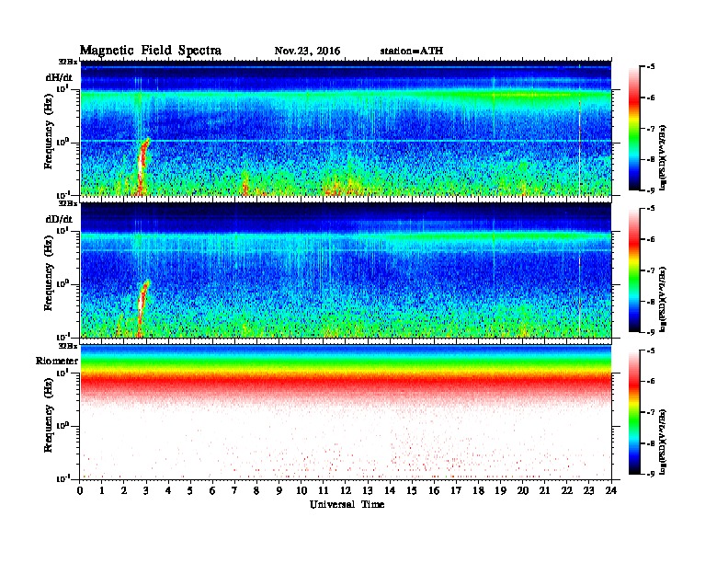Click the dH/dt panel color bar
This screenshot has width=728, height=563.
(634, 128)
